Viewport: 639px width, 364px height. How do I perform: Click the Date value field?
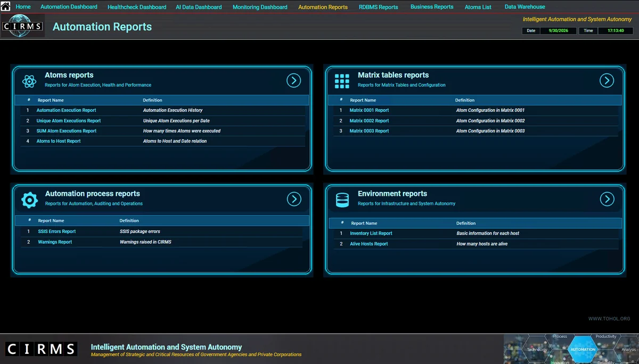[558, 31]
